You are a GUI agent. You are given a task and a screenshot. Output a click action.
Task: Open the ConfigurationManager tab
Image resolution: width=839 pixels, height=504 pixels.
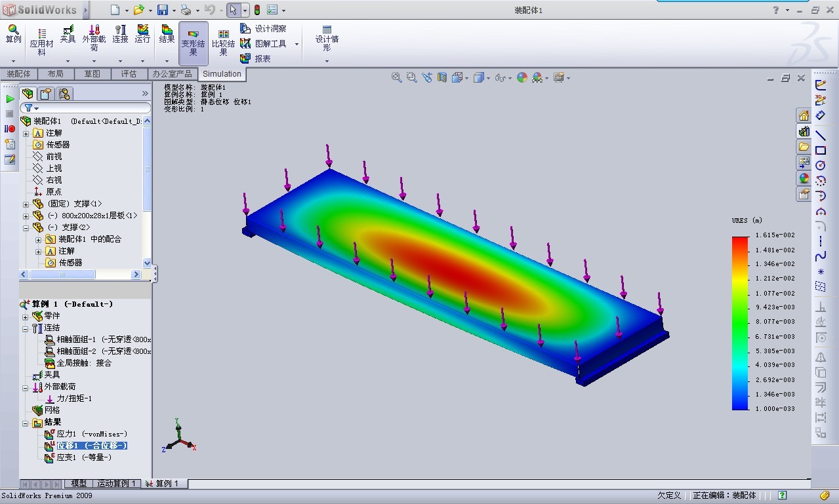click(64, 94)
